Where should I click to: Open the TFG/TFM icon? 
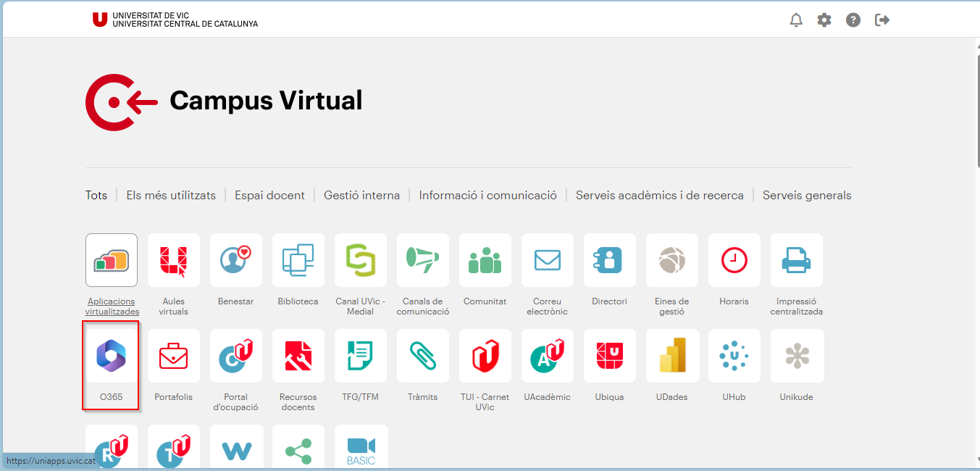click(x=361, y=356)
